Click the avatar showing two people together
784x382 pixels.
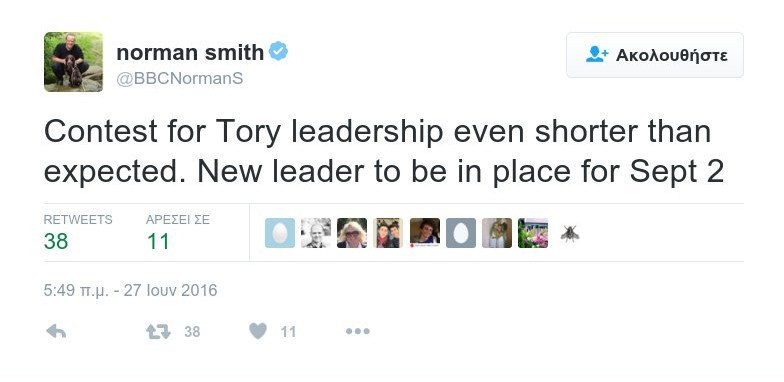(x=388, y=233)
